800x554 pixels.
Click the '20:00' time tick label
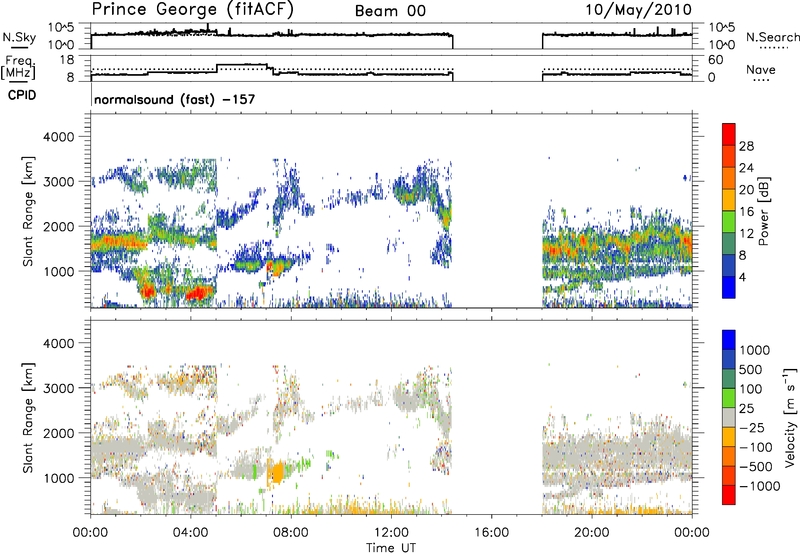click(592, 533)
